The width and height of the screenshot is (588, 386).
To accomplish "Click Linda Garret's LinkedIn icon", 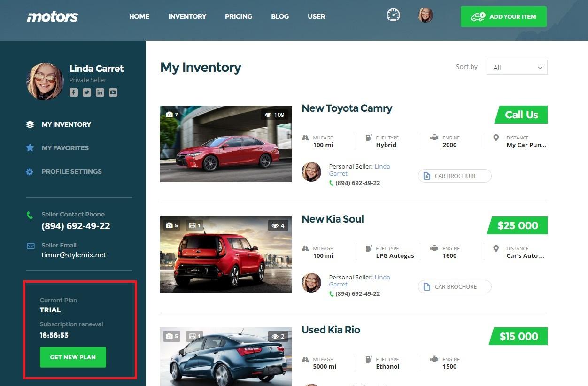I will tap(100, 93).
